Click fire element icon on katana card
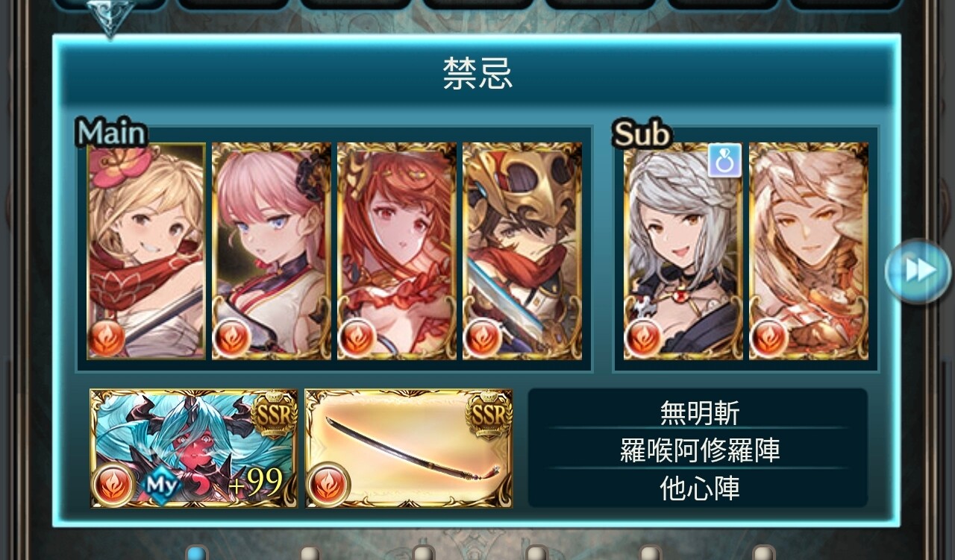This screenshot has width=955, height=560. [x=328, y=485]
